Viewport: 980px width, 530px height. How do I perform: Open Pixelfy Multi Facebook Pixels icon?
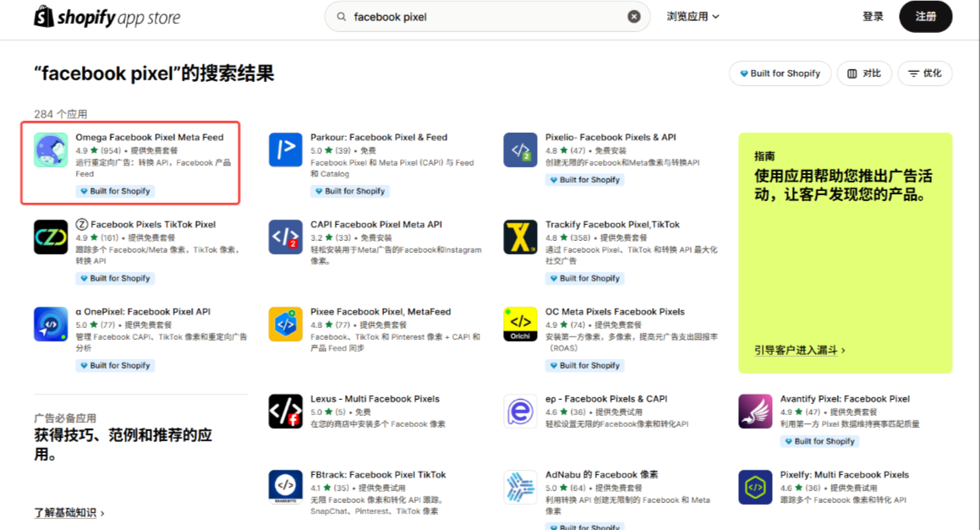point(755,487)
